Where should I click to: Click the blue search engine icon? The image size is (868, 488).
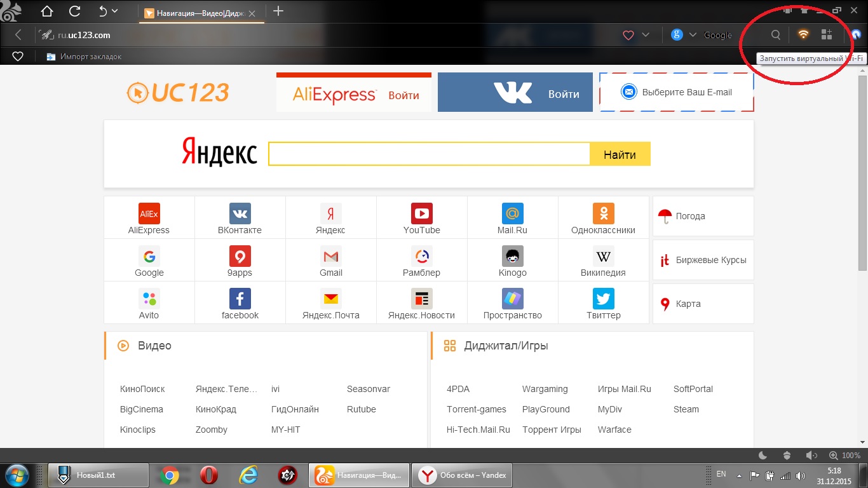677,35
